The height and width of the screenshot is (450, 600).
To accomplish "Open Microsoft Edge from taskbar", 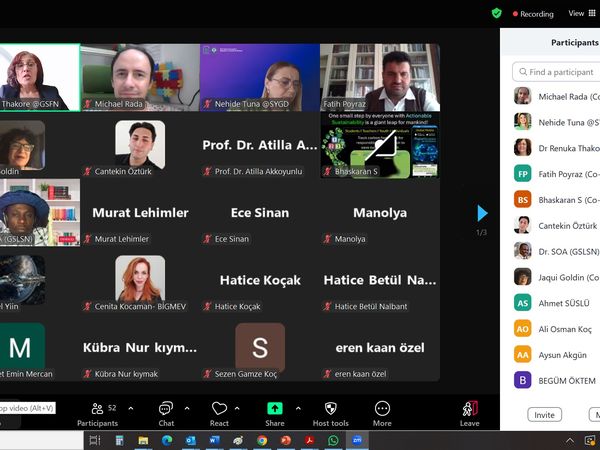I will tap(167, 441).
